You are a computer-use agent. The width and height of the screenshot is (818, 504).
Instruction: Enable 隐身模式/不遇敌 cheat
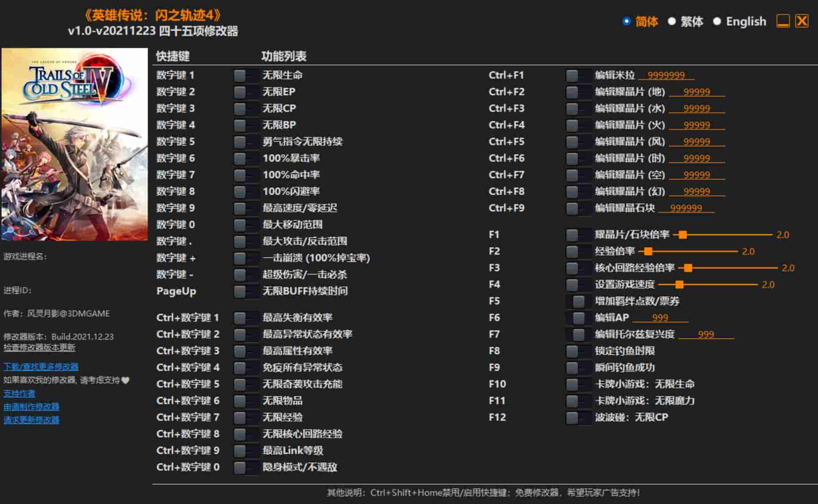tap(246, 467)
